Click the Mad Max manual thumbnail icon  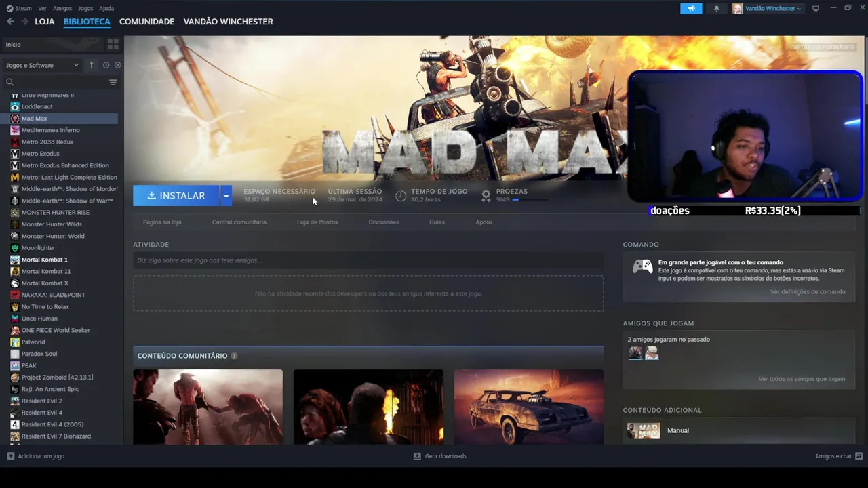(x=643, y=430)
